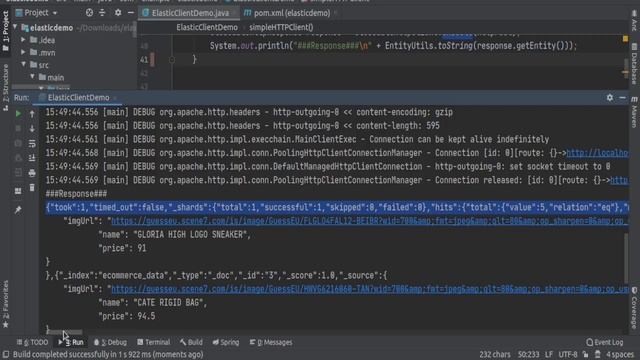Click the "price": 94.5 line

(127, 316)
